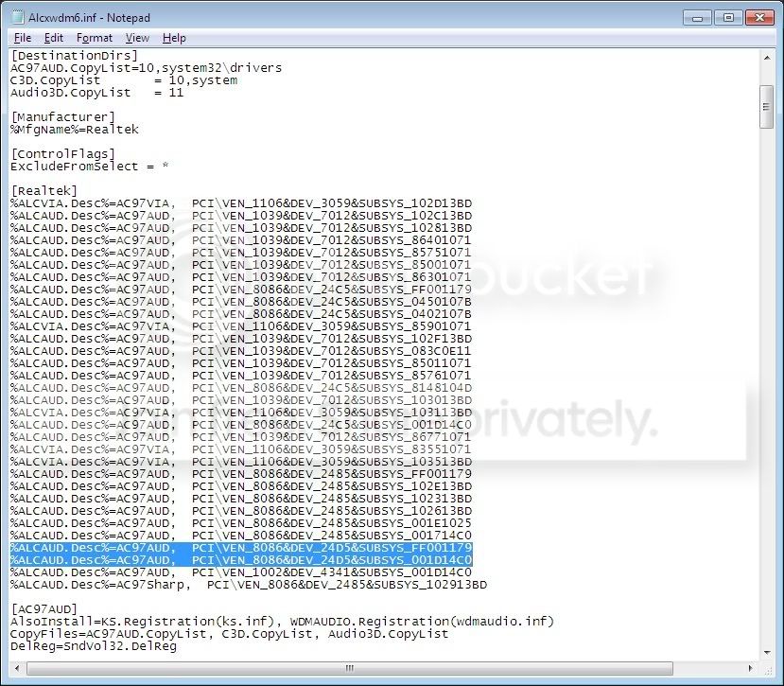Viewport: 784px width, 686px height.
Task: Click the line ending SUBSYS_85901071
Action: pos(241,326)
